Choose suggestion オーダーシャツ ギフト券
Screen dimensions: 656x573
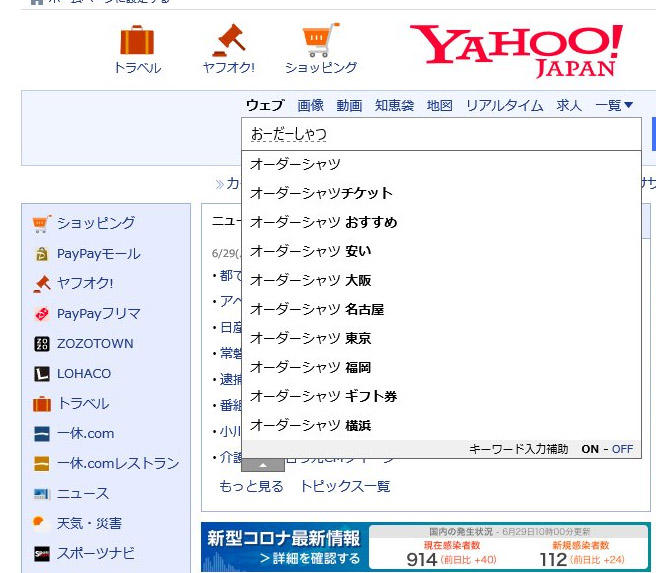pos(441,396)
